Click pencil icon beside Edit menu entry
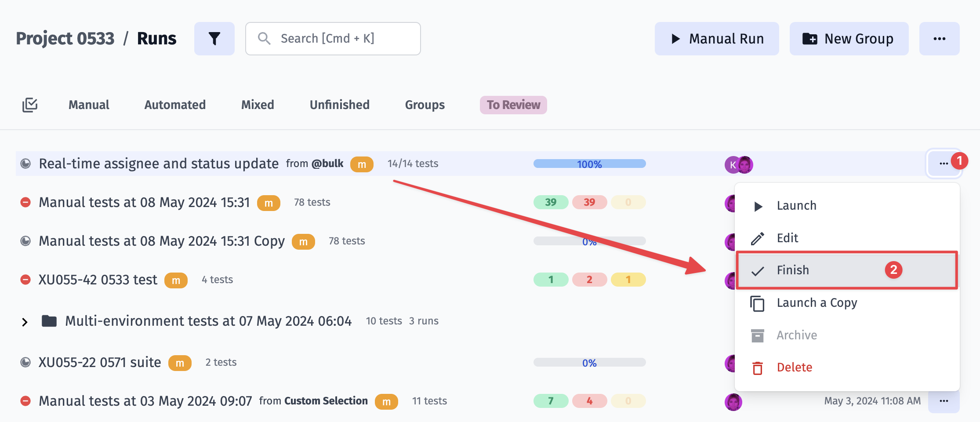This screenshot has width=980, height=422. pyautogui.click(x=758, y=238)
